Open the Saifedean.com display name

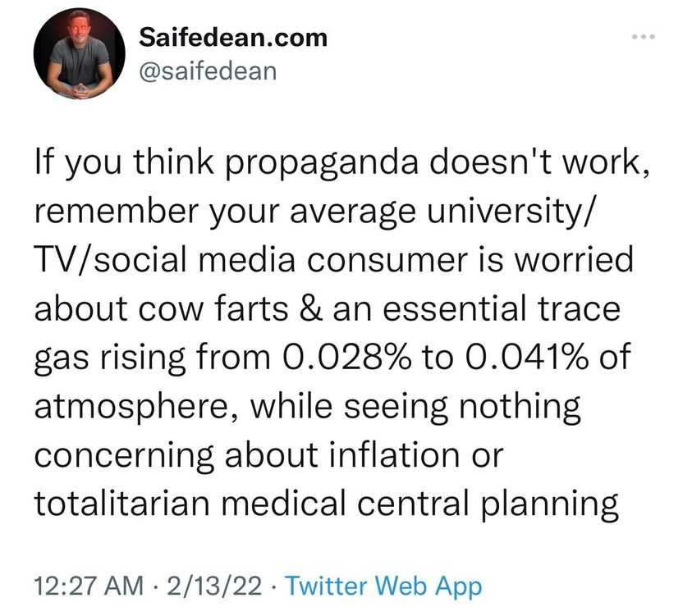click(x=233, y=38)
